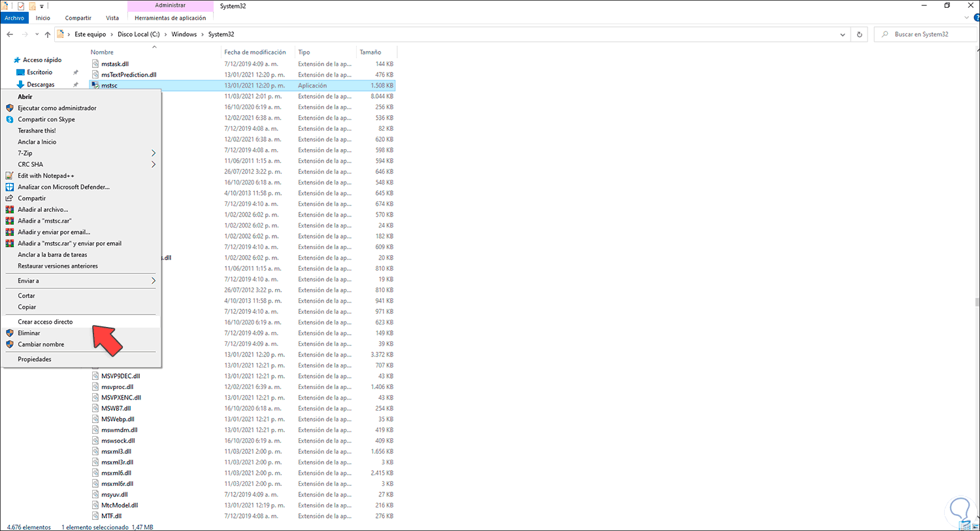Screen dimensions: 980x531
Task: Sort by the Fecha de modificación column
Action: [x=255, y=52]
